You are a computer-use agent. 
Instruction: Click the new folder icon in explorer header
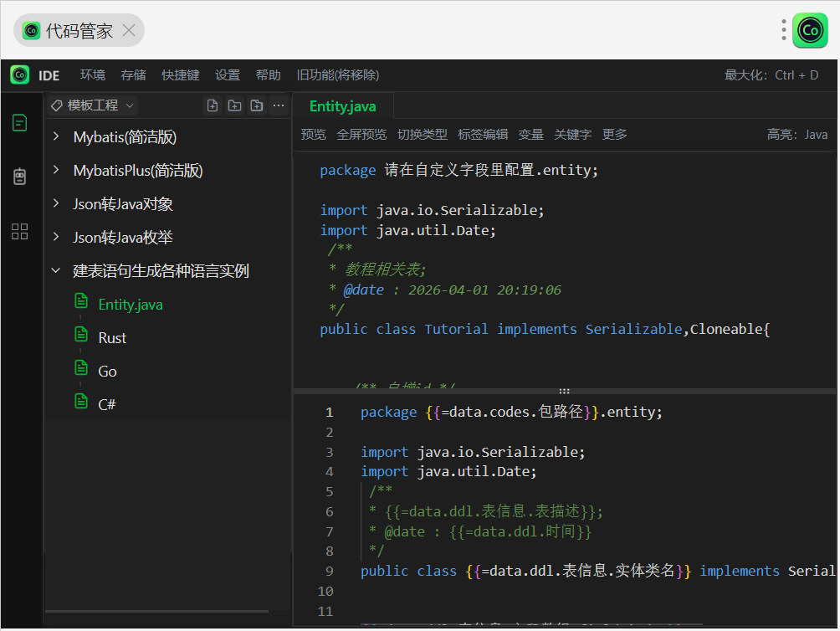tap(234, 105)
